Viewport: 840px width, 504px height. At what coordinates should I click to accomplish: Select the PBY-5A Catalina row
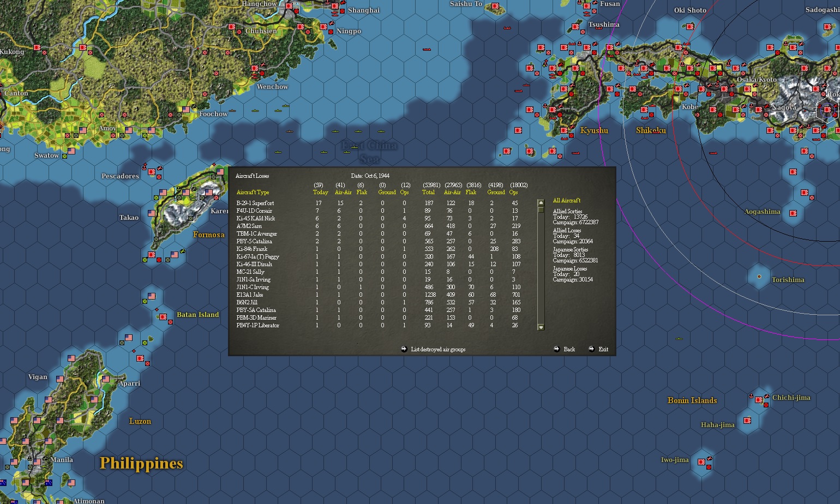point(377,310)
